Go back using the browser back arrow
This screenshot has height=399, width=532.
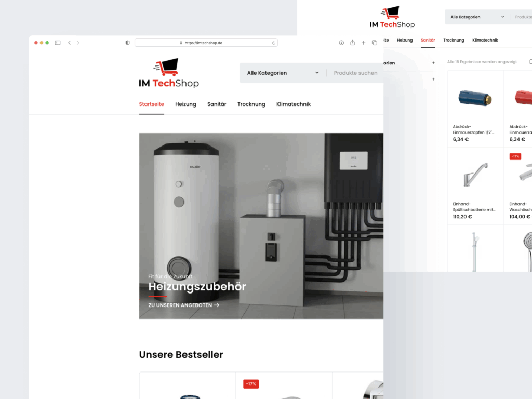click(x=69, y=43)
